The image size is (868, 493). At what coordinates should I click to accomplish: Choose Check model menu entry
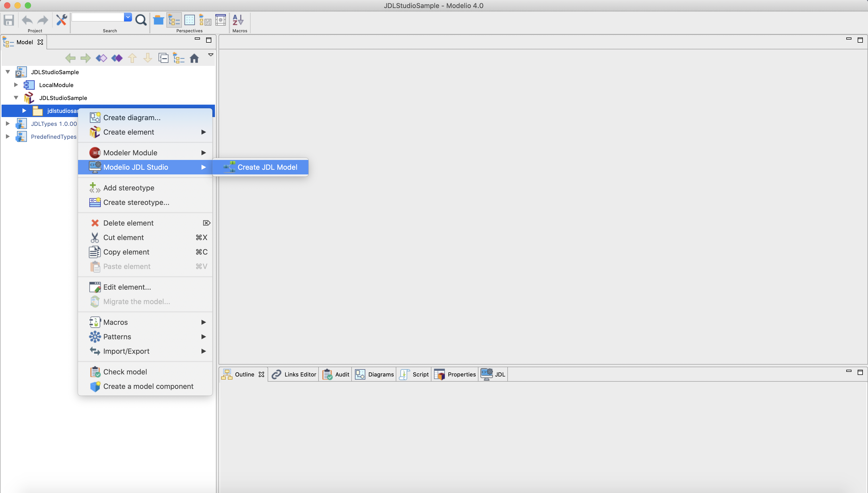pos(145,372)
